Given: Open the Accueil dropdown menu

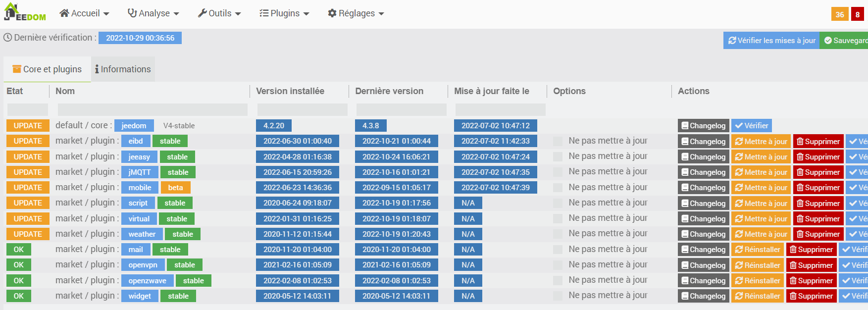Looking at the screenshot, I should 84,13.
